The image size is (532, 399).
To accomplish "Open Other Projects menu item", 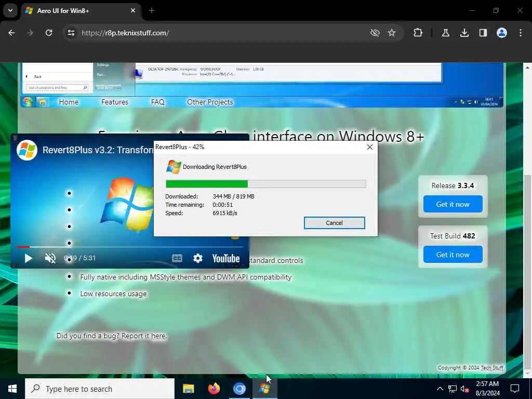I will pos(210,102).
